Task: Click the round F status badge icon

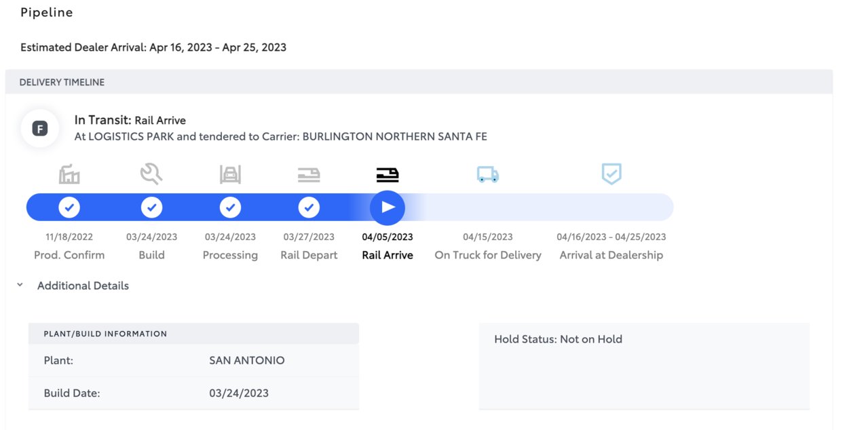Action: 40,128
